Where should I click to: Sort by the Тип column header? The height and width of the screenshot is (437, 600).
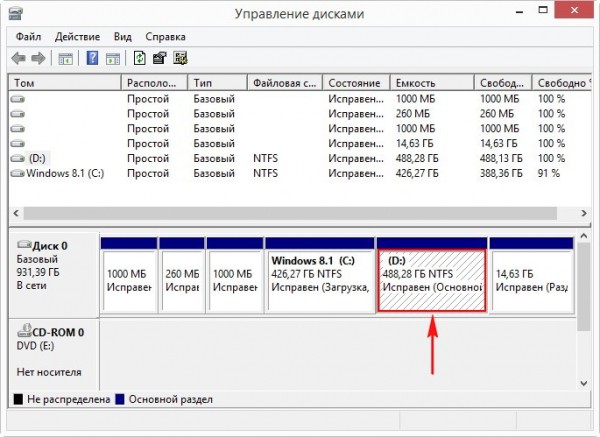(x=217, y=83)
